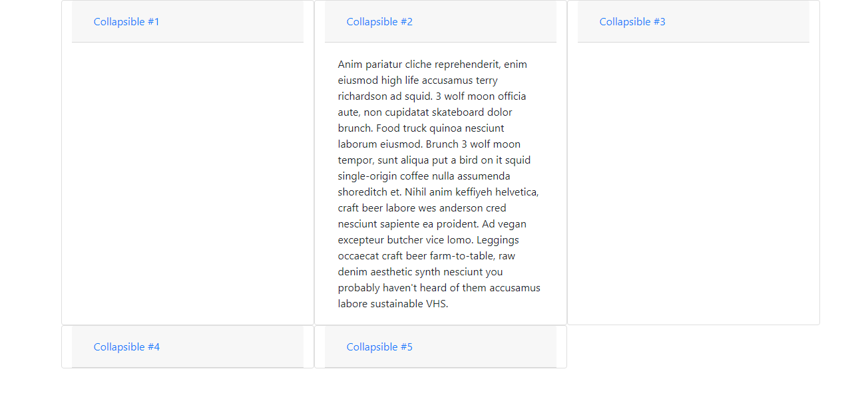Click the words "richardson ad squid"

tap(385, 96)
